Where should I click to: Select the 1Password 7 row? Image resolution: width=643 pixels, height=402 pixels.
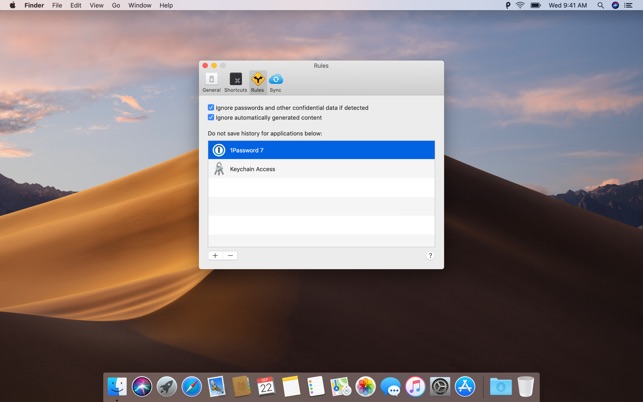coord(321,150)
